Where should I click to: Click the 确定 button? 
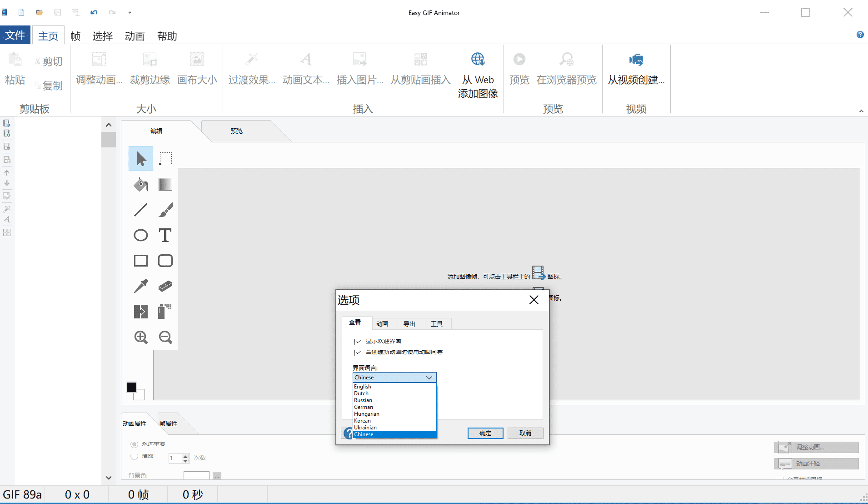tap(485, 433)
